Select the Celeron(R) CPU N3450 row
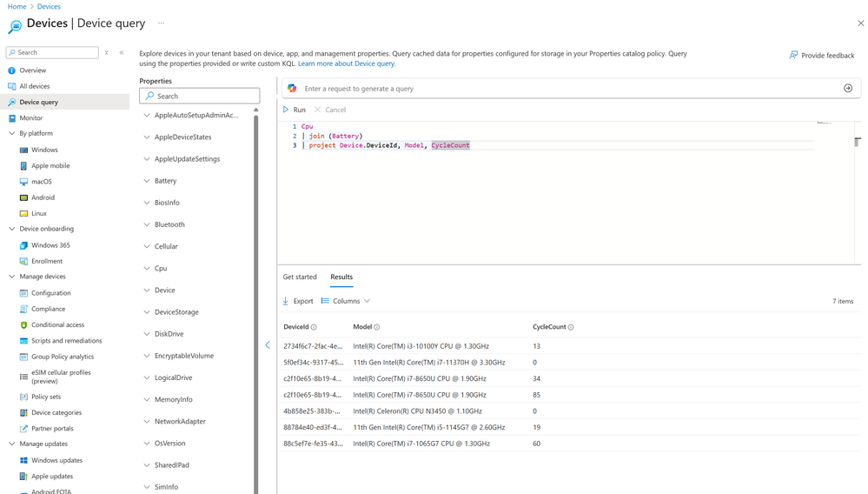 569,411
